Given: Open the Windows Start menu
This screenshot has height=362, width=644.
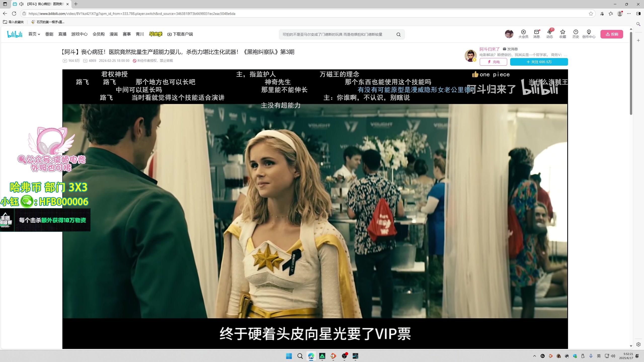Looking at the screenshot, I should (x=289, y=356).
